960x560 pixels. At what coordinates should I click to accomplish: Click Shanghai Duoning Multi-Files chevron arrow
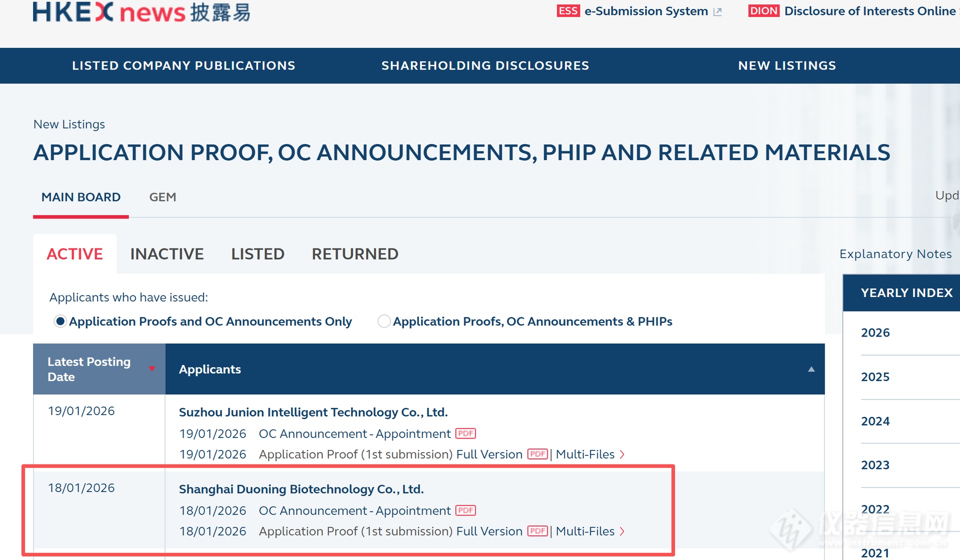[622, 531]
